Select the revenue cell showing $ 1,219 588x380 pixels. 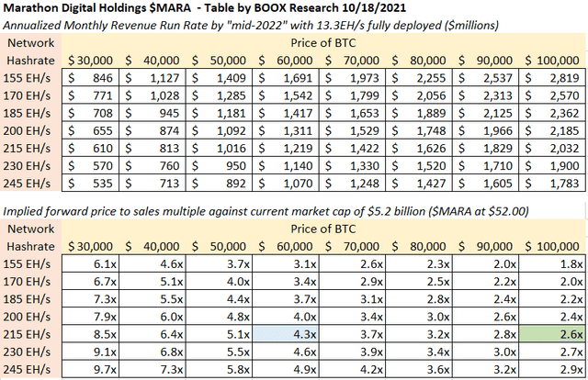click(286, 149)
